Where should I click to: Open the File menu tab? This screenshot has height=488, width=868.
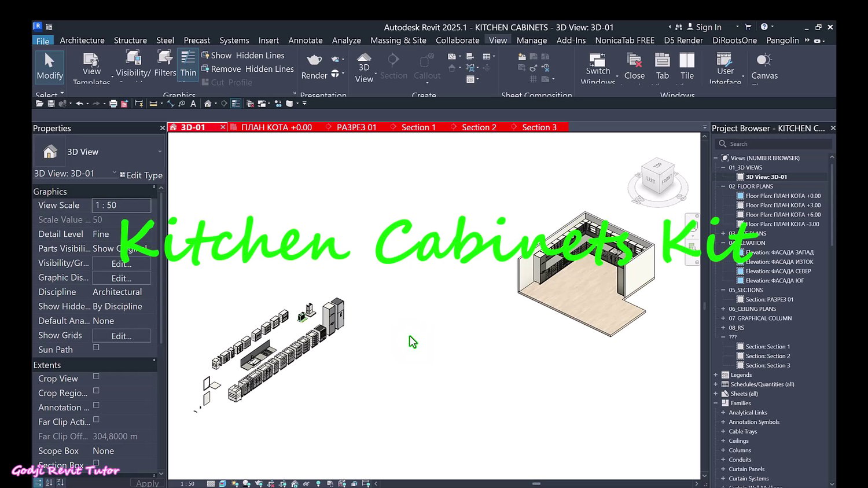43,41
